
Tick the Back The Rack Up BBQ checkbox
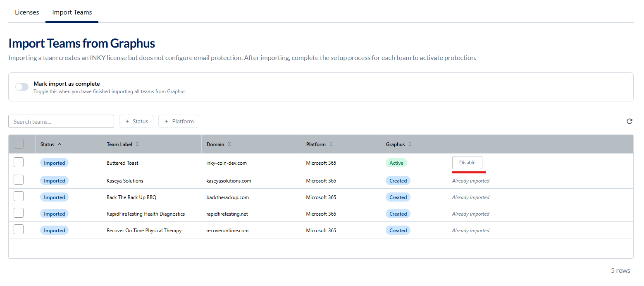click(19, 197)
